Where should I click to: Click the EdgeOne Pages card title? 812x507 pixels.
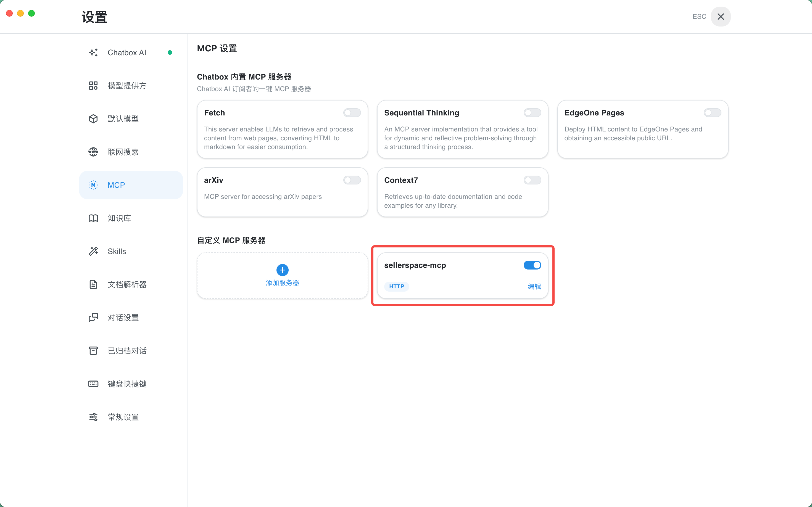[594, 113]
